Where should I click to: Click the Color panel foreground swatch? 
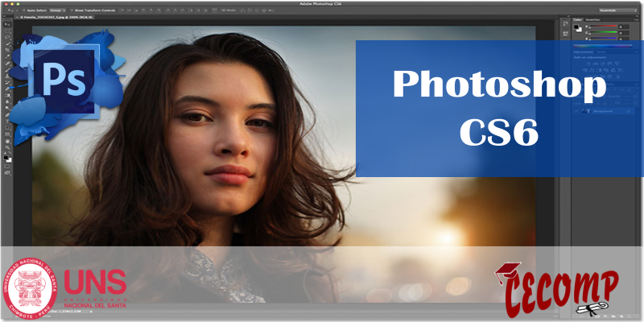(576, 27)
